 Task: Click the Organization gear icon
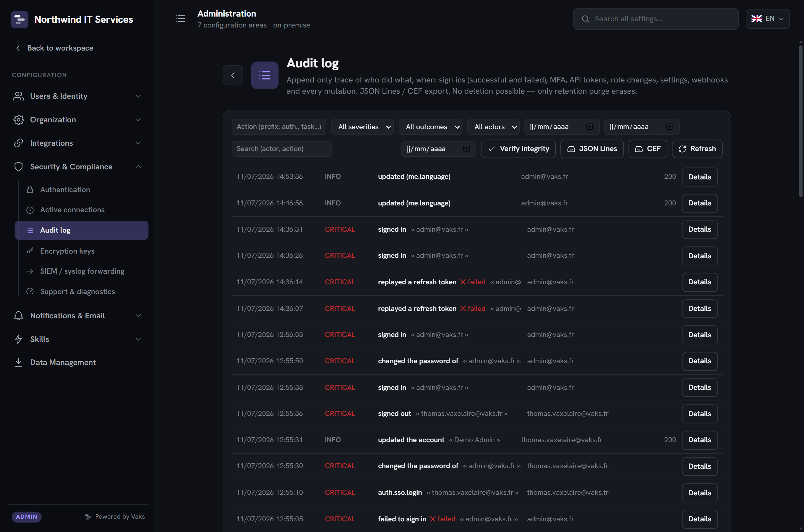(18, 120)
